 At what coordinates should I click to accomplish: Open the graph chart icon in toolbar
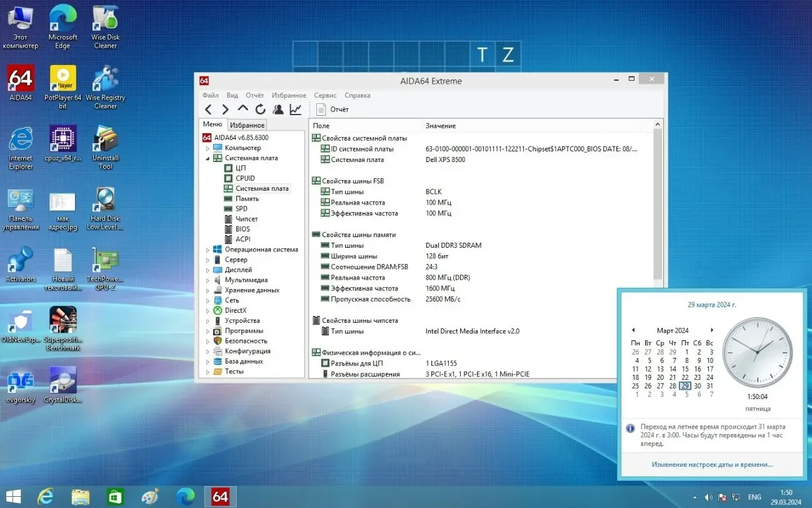pos(295,110)
